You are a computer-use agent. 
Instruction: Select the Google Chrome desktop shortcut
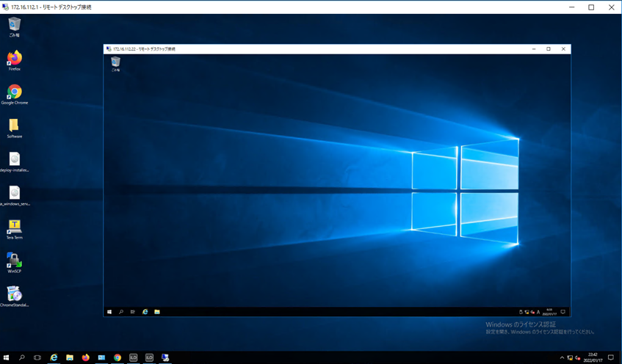(14, 95)
